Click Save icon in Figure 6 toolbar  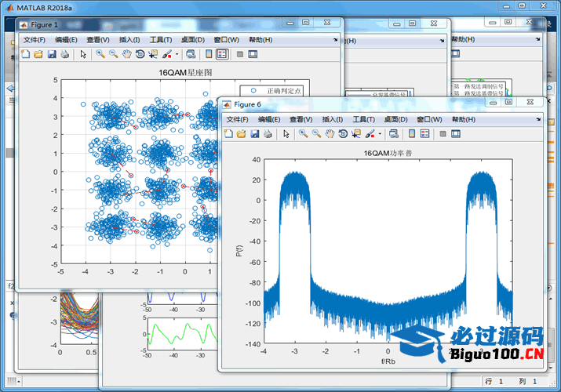(255, 134)
